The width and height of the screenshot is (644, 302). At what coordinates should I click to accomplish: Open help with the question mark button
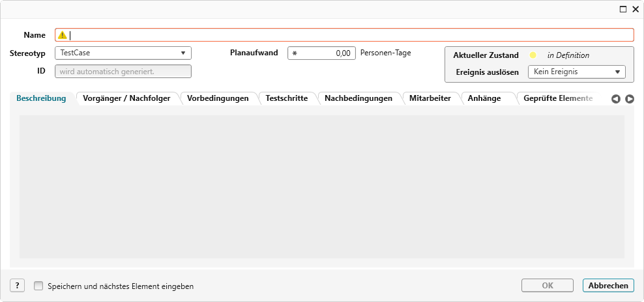point(18,286)
